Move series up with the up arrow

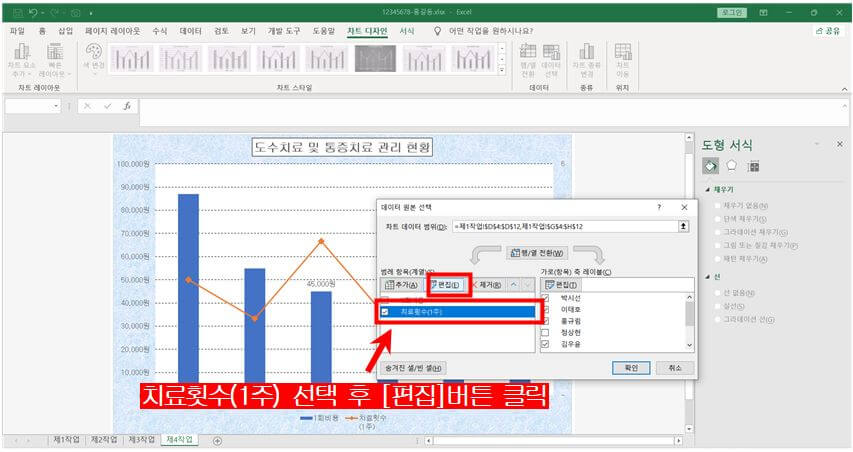[x=514, y=284]
